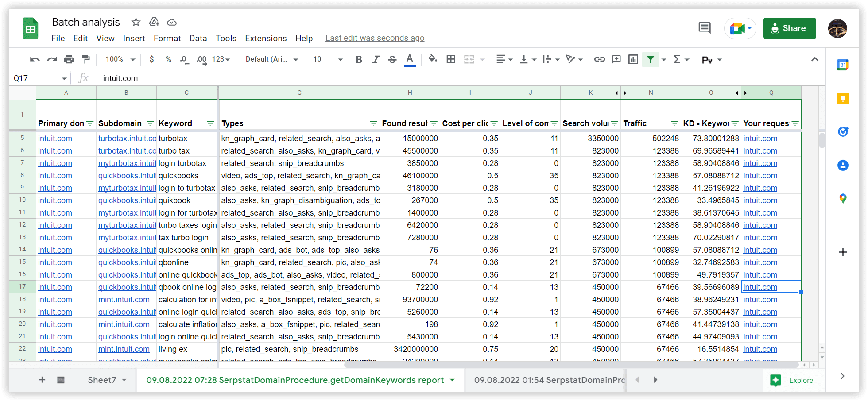
Task: Toggle bold formatting
Action: [359, 59]
